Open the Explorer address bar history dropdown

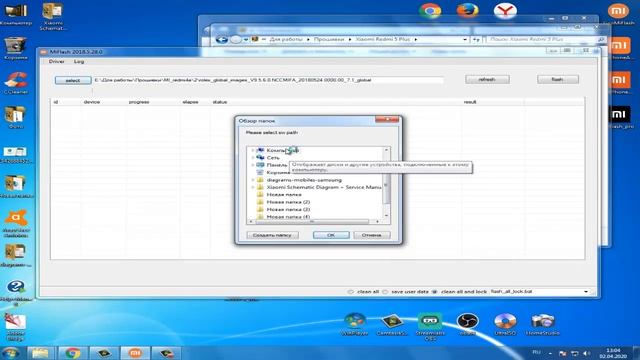(x=465, y=40)
